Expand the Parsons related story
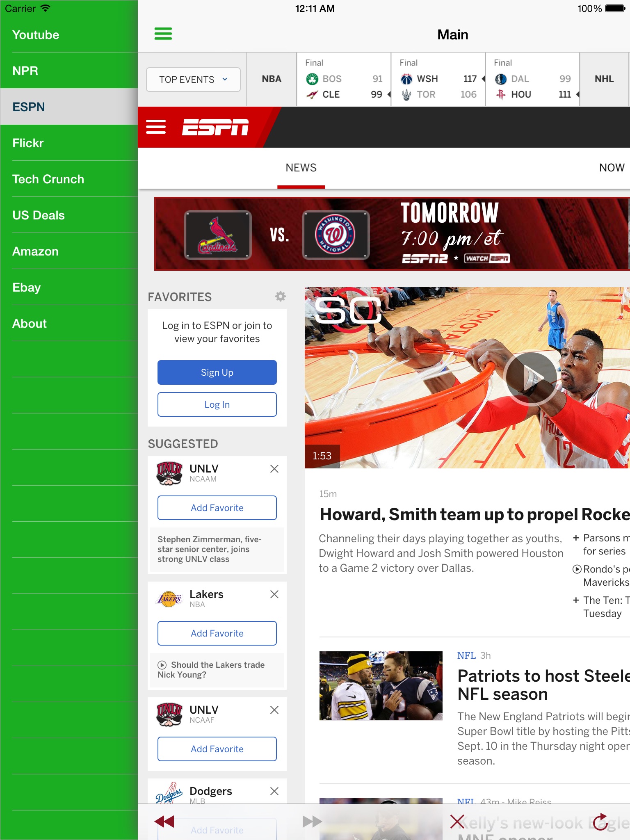This screenshot has height=840, width=630. (576, 538)
